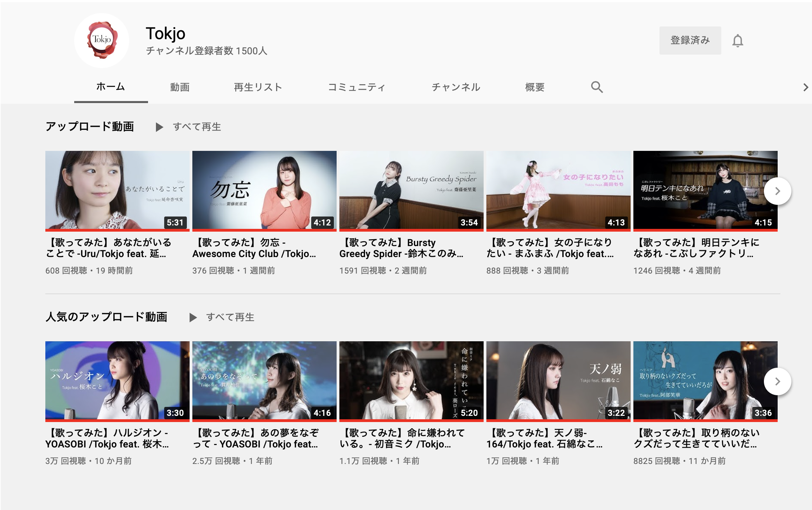Open the 人気のアップロード動画 section heading link
This screenshot has height=510, width=812.
pos(106,317)
